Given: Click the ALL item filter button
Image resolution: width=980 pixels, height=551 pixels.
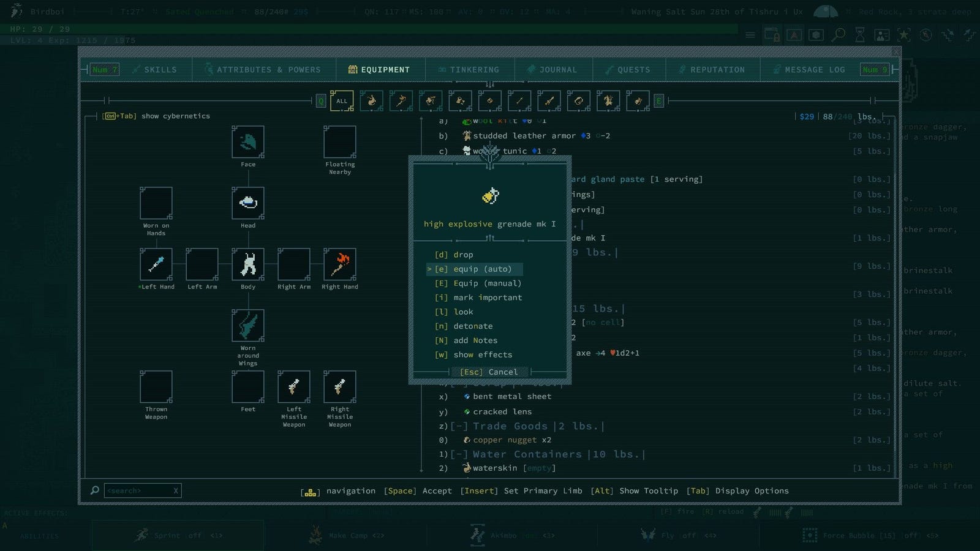Looking at the screenshot, I should (x=342, y=101).
